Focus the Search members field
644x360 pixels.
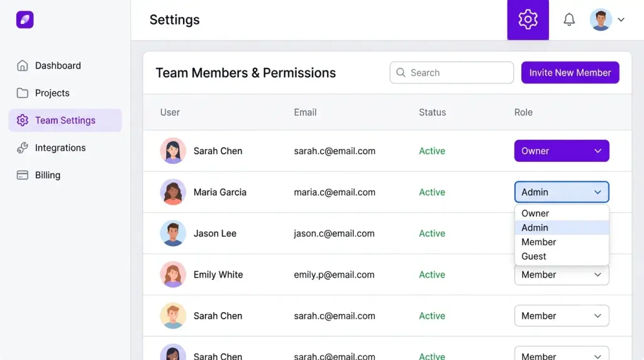point(452,72)
